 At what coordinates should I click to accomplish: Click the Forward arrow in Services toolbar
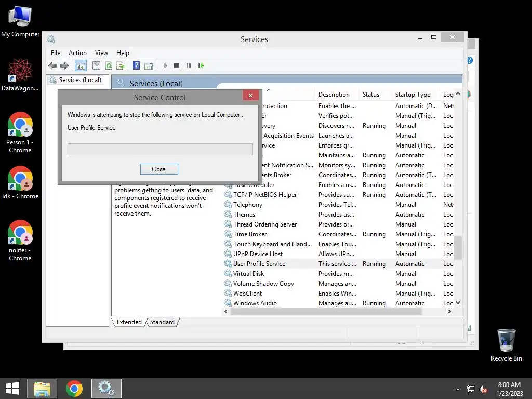(x=64, y=65)
